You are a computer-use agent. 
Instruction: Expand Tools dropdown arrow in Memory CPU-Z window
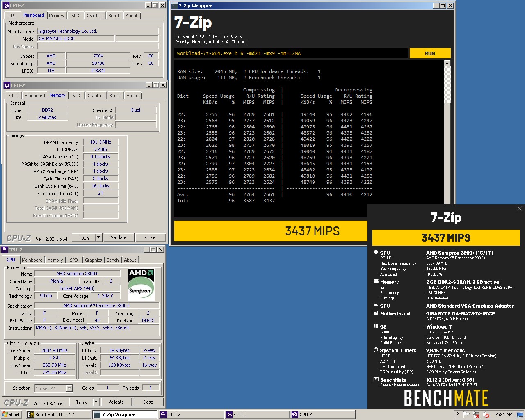(x=98, y=237)
